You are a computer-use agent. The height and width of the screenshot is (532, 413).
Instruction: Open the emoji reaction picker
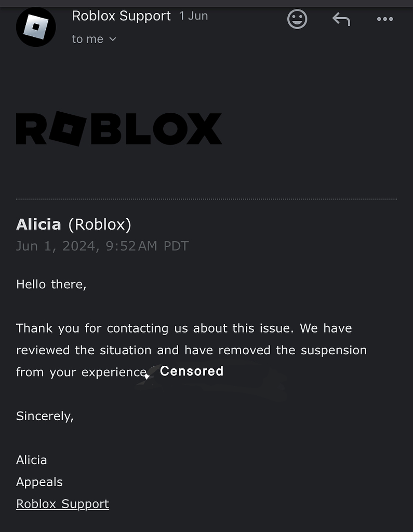click(x=297, y=19)
